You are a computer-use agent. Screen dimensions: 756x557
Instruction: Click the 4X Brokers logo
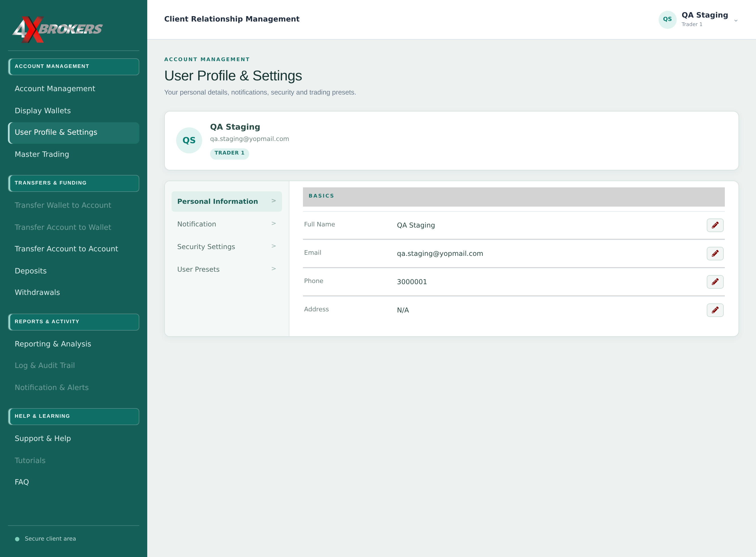[57, 29]
